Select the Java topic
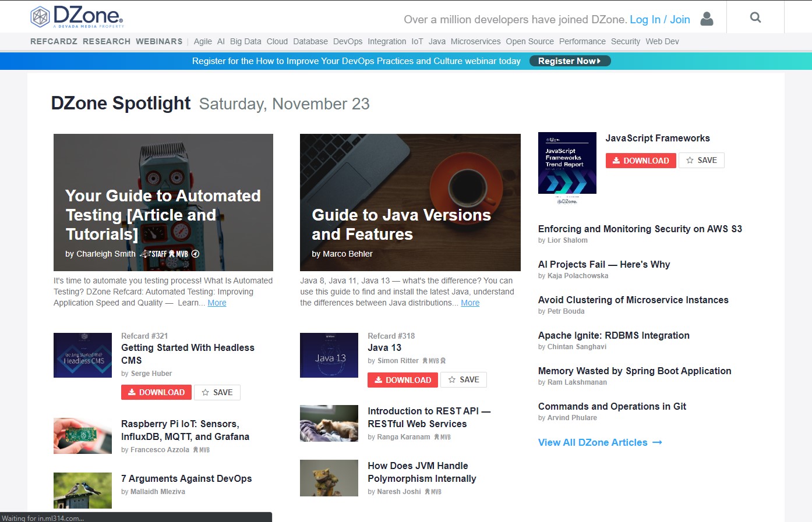 coord(437,41)
